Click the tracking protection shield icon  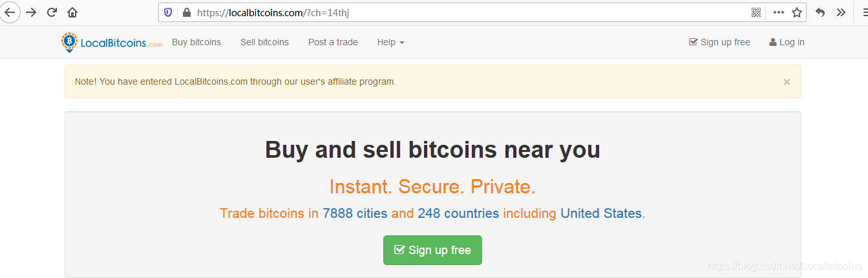[x=168, y=12]
